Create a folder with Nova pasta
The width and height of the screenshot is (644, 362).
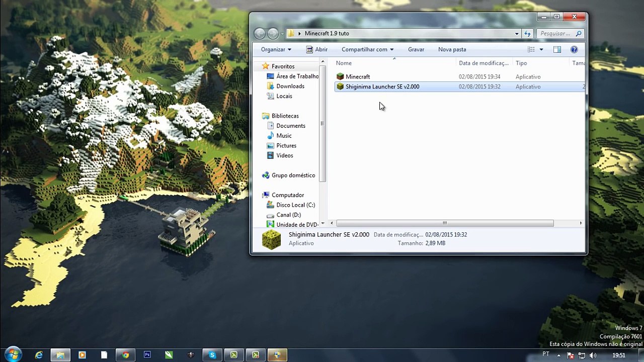(452, 49)
